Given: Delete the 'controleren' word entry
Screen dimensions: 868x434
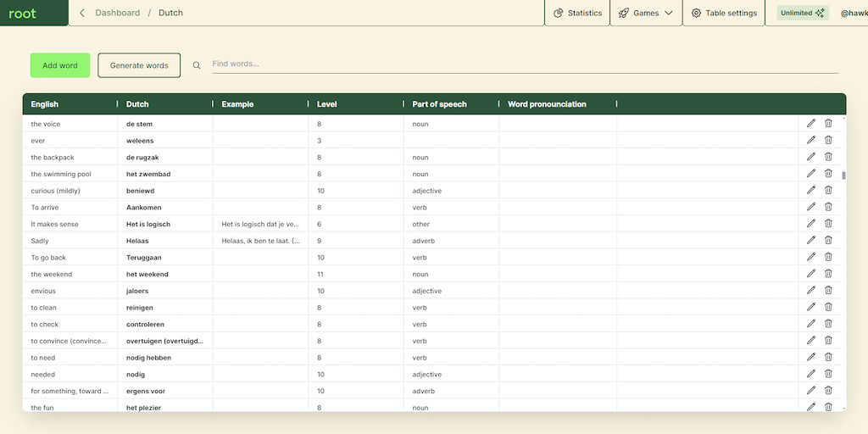Looking at the screenshot, I should (828, 324).
